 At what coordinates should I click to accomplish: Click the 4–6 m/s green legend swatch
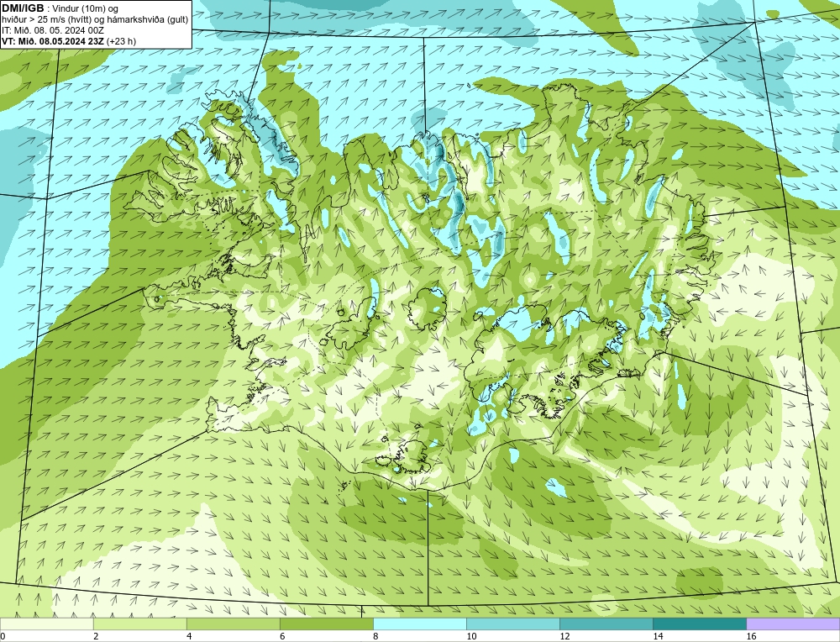click(233, 624)
